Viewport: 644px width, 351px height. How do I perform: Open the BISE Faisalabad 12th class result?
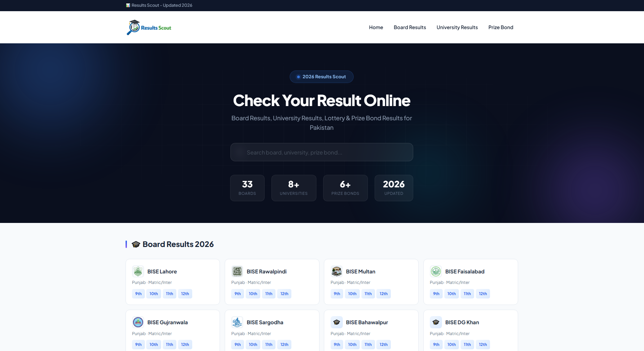pos(483,294)
